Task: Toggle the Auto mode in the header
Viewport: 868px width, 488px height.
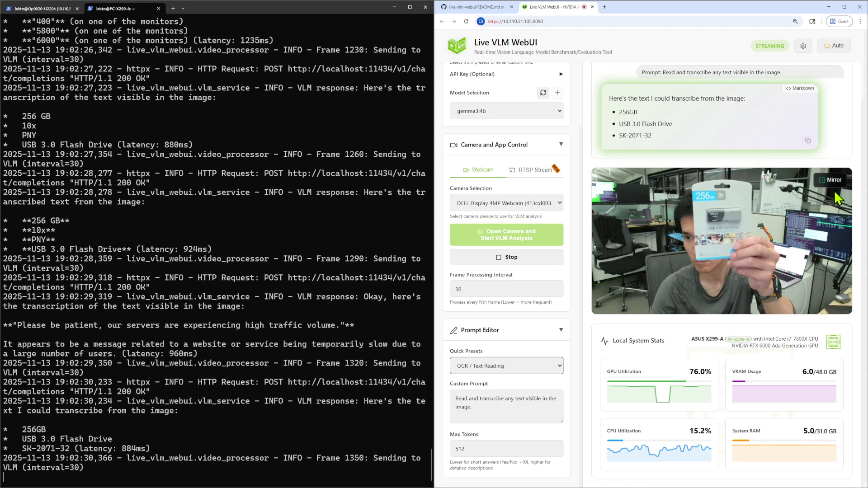Action: tap(834, 45)
